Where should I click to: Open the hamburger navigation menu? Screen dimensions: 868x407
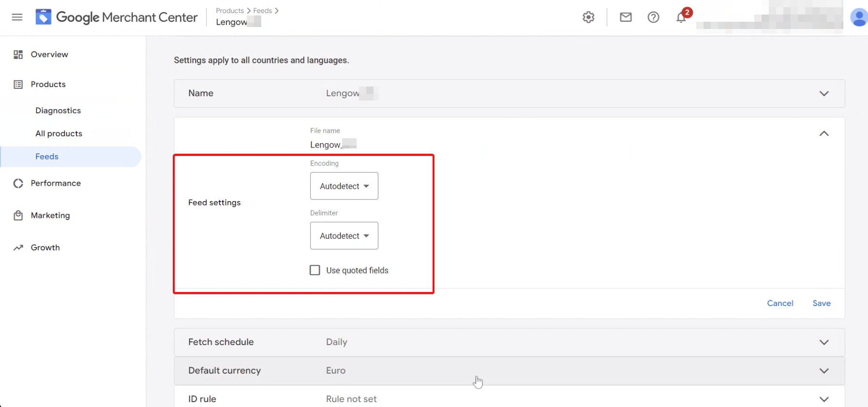point(17,17)
